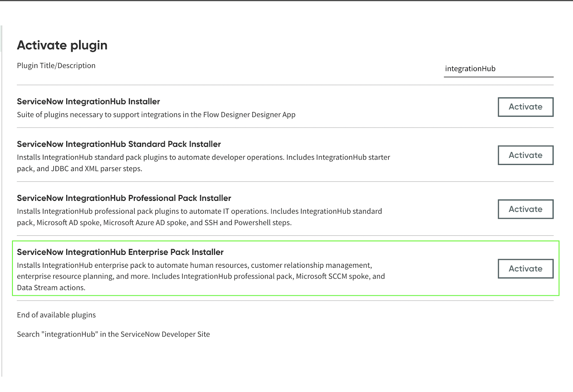Select the ServiceNow IntegrationHub Installer title

click(88, 101)
